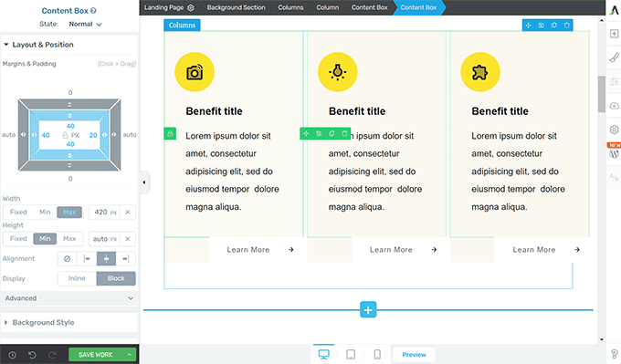Set Display to Inline

77,278
